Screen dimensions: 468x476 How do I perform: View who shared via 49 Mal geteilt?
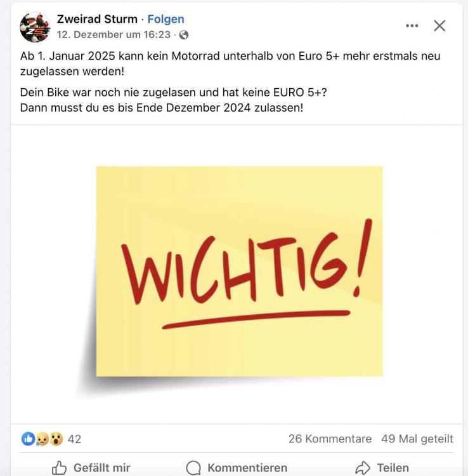tap(417, 439)
